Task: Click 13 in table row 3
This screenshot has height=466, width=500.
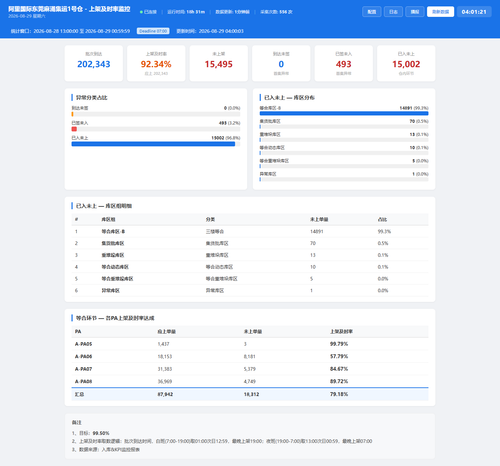Action: tap(313, 255)
